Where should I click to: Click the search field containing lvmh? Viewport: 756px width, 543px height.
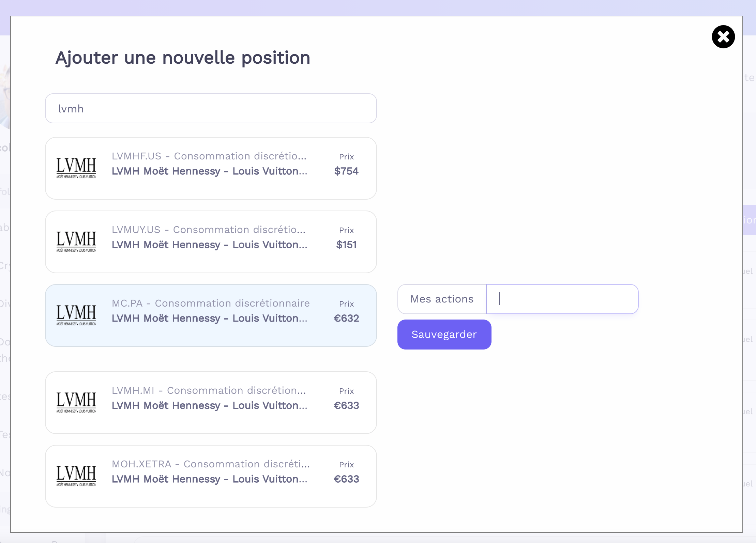coord(211,108)
